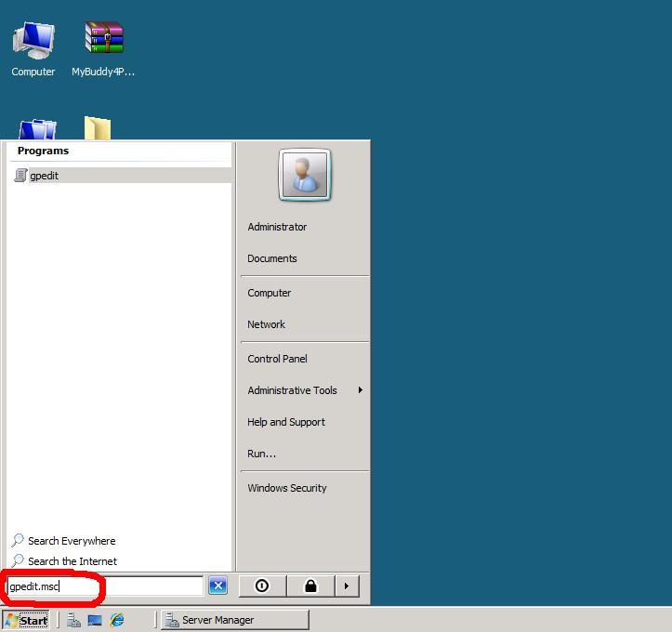This screenshot has height=632, width=672.
Task: Click the Computer desktop icon
Action: [33, 49]
